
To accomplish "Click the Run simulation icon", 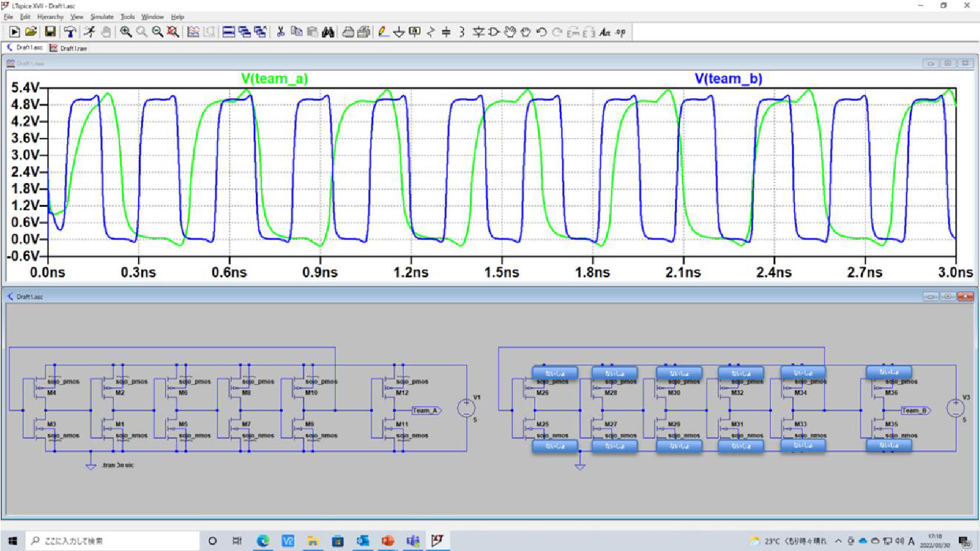I will click(89, 32).
